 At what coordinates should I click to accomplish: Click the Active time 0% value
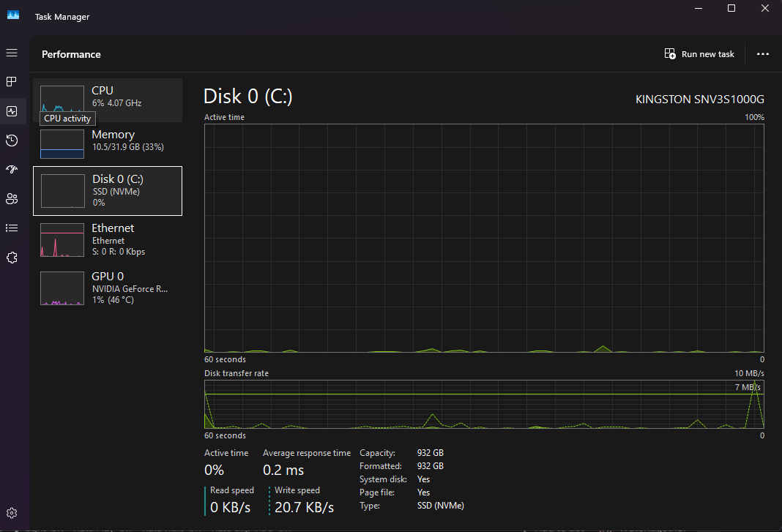pyautogui.click(x=214, y=471)
